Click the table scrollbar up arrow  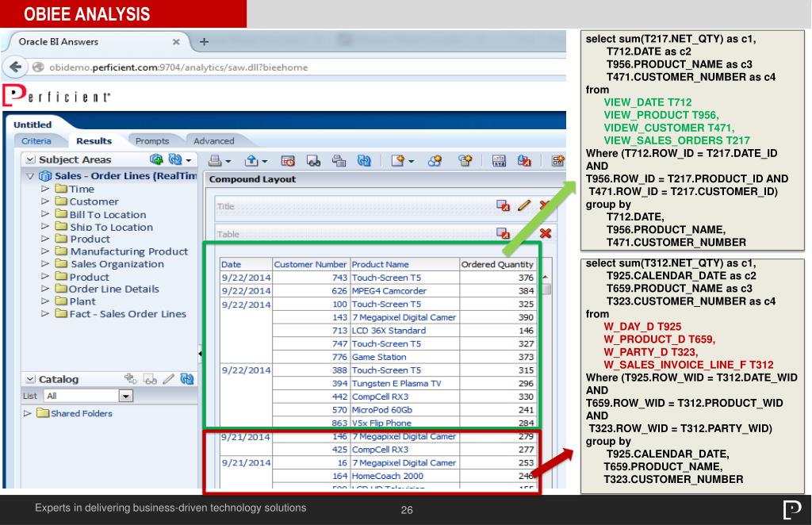(546, 278)
